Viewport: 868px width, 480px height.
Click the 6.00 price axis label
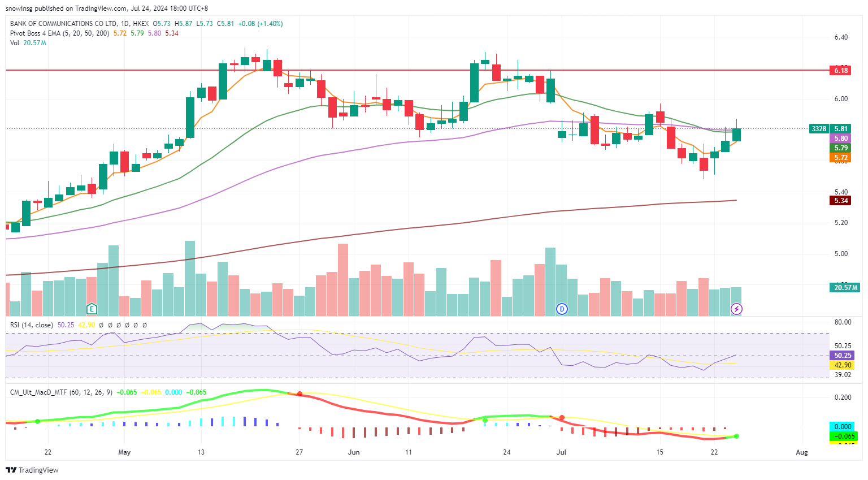click(x=841, y=99)
